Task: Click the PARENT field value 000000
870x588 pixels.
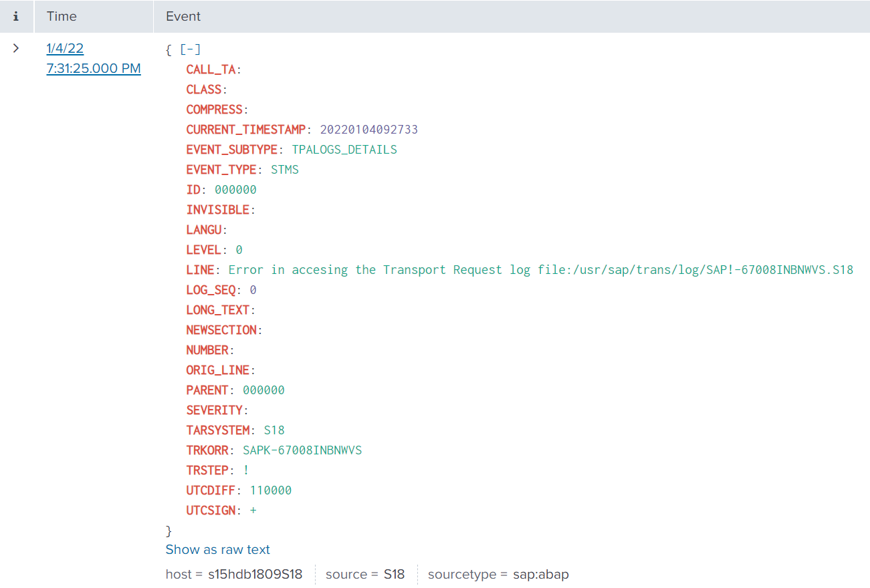Action: coord(263,390)
